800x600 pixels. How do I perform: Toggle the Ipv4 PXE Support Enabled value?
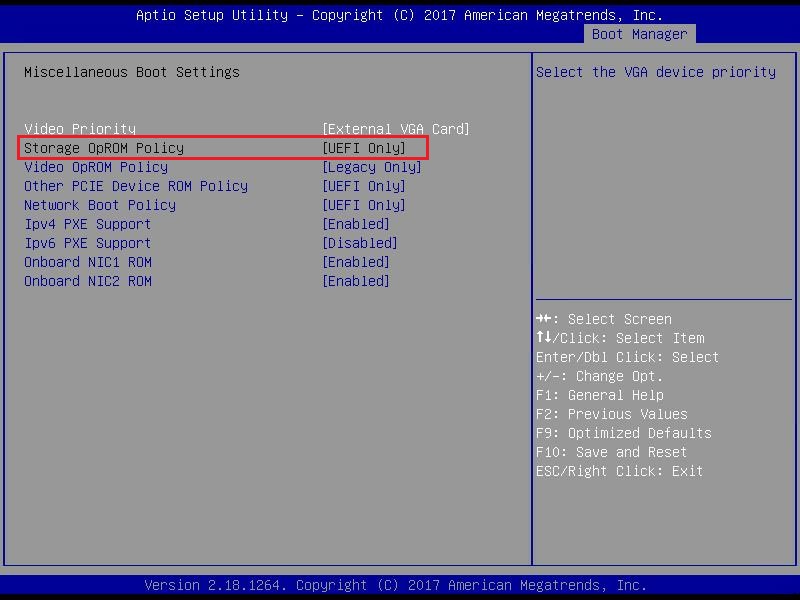tap(355, 224)
